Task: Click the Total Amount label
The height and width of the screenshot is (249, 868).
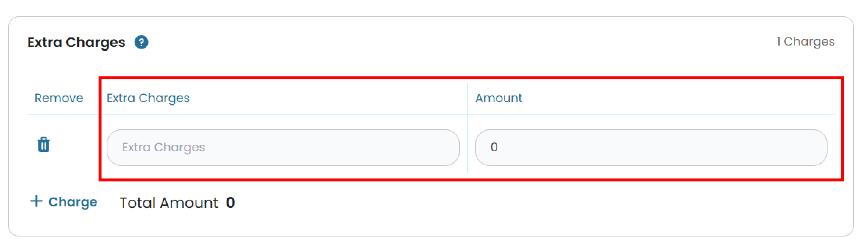Action: click(x=168, y=202)
